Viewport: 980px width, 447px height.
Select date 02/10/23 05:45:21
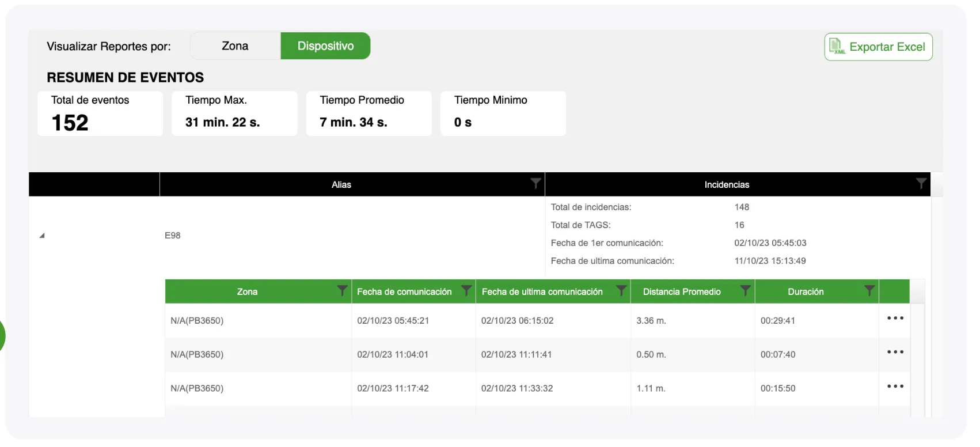[x=393, y=320]
